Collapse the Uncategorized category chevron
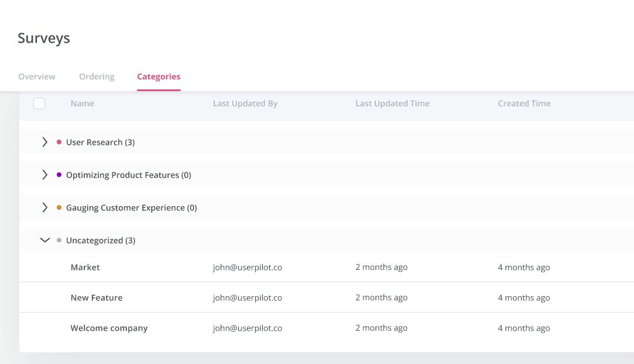This screenshot has height=364, width=634. 45,240
